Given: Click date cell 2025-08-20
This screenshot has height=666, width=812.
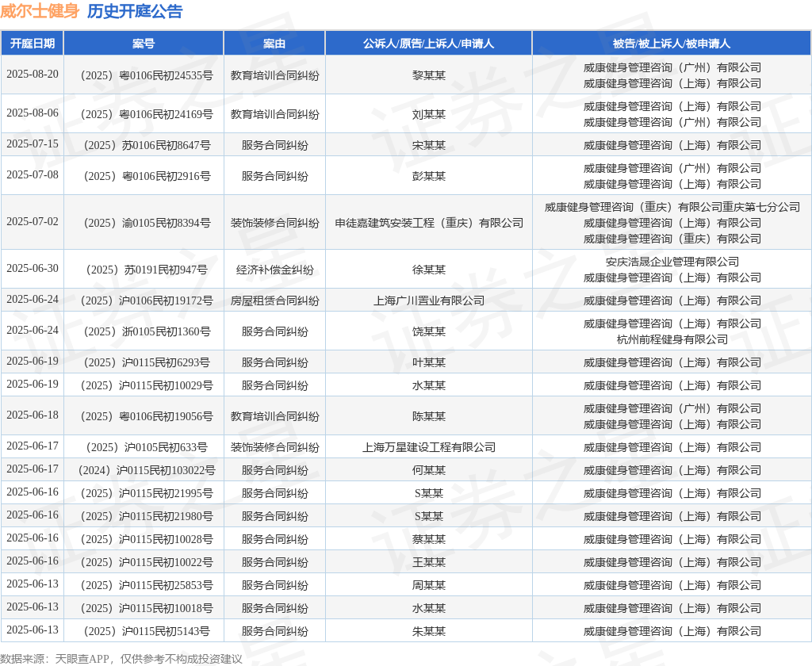Looking at the screenshot, I should [32, 74].
